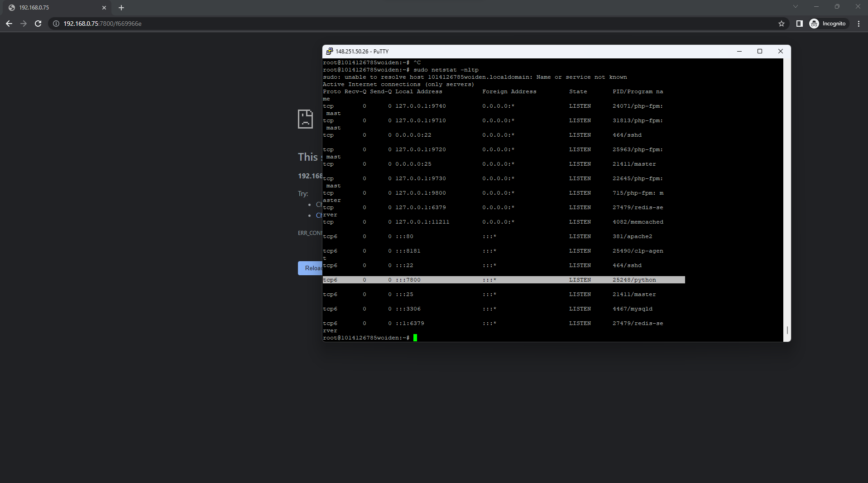Click the ::1:6379 local address

(x=410, y=323)
